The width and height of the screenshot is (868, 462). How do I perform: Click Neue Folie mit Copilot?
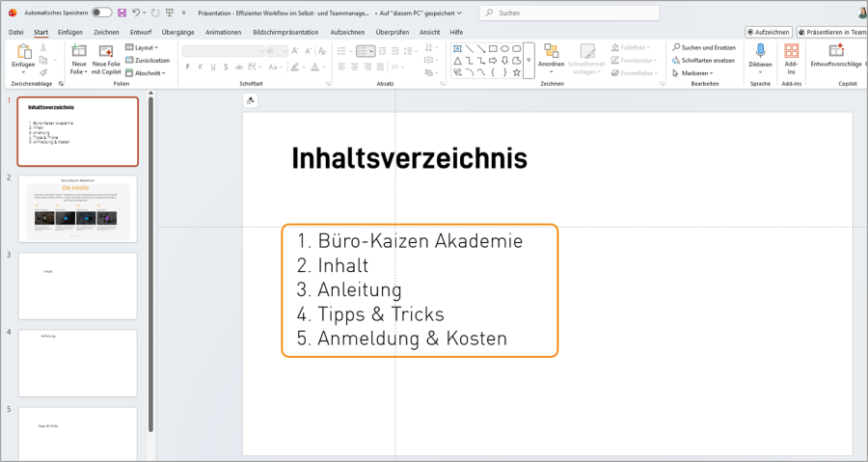coord(106,59)
